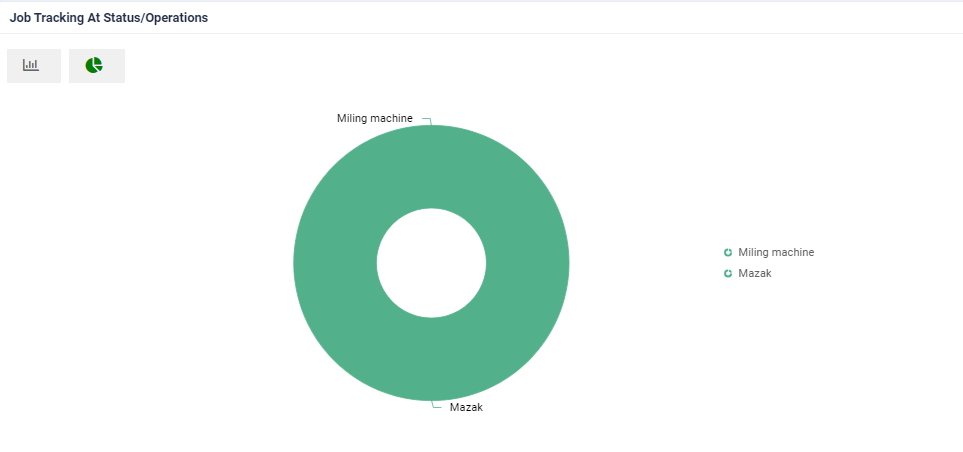Click the leader line beside Miling machine label
This screenshot has width=963, height=452.
pyautogui.click(x=426, y=120)
